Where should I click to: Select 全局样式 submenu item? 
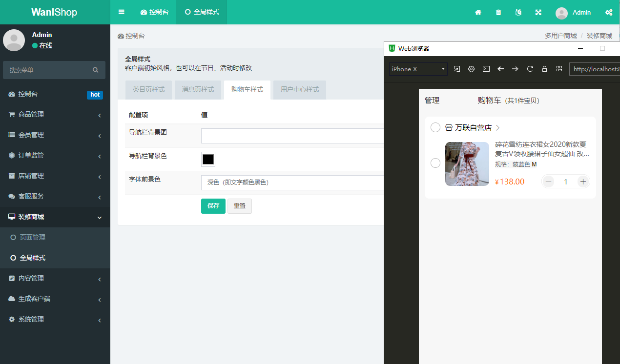pos(55,258)
